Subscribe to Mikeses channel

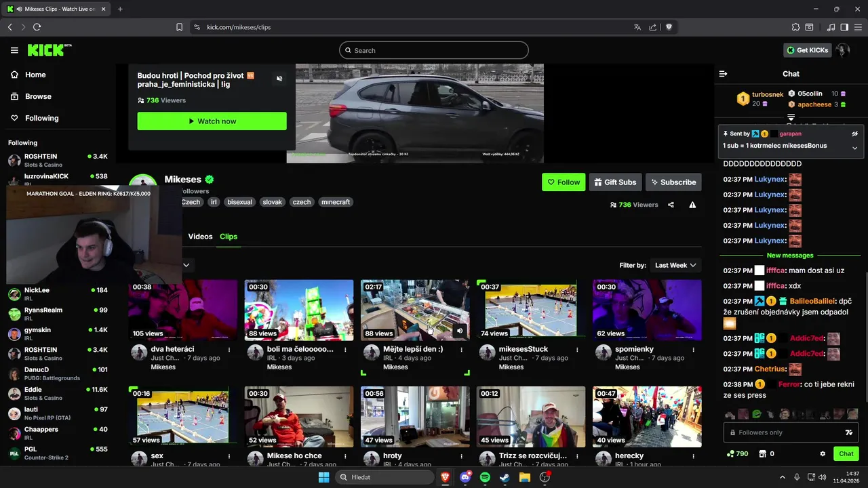coord(673,182)
